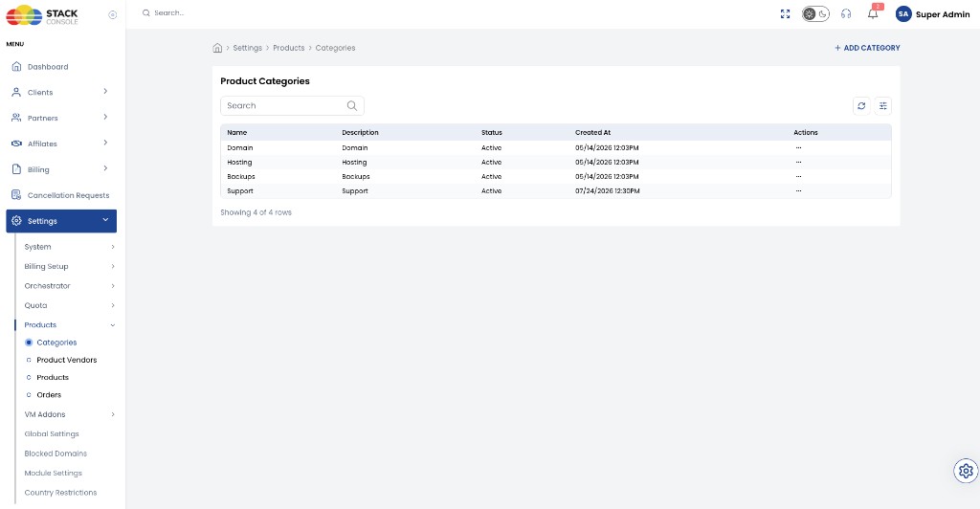The image size is (980, 509).
Task: Click the Add Category button
Action: (x=867, y=48)
